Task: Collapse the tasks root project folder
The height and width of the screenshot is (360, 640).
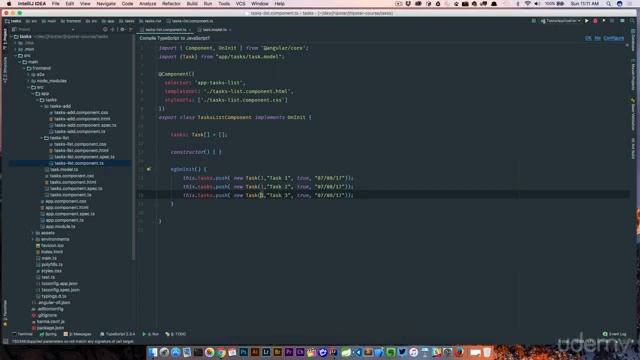Action: coord(11,36)
